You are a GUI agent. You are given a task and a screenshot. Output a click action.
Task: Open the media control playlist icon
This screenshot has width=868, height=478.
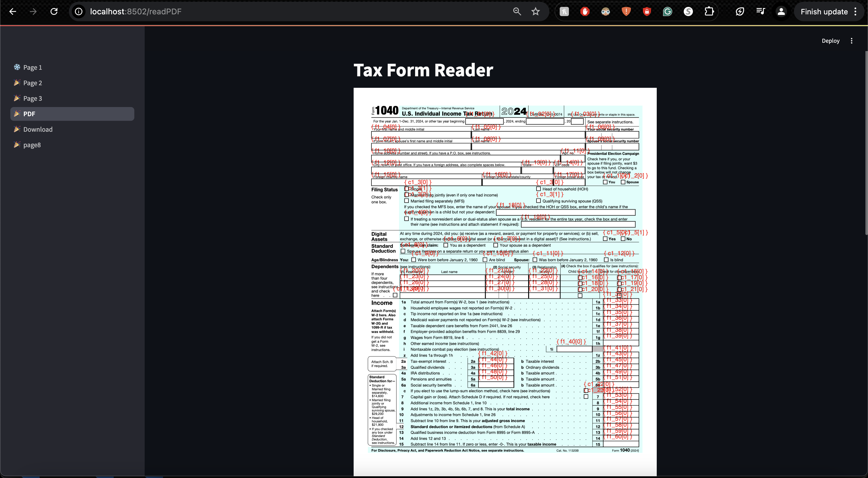coord(761,11)
